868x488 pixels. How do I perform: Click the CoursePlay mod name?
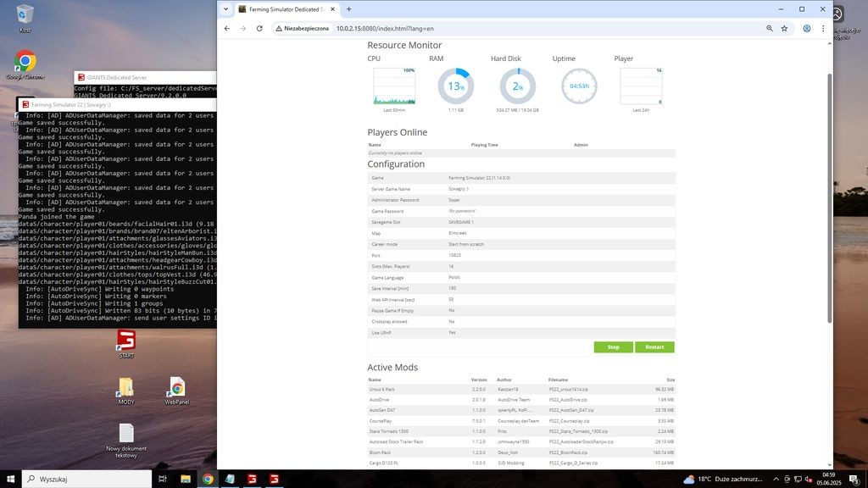[x=381, y=421]
